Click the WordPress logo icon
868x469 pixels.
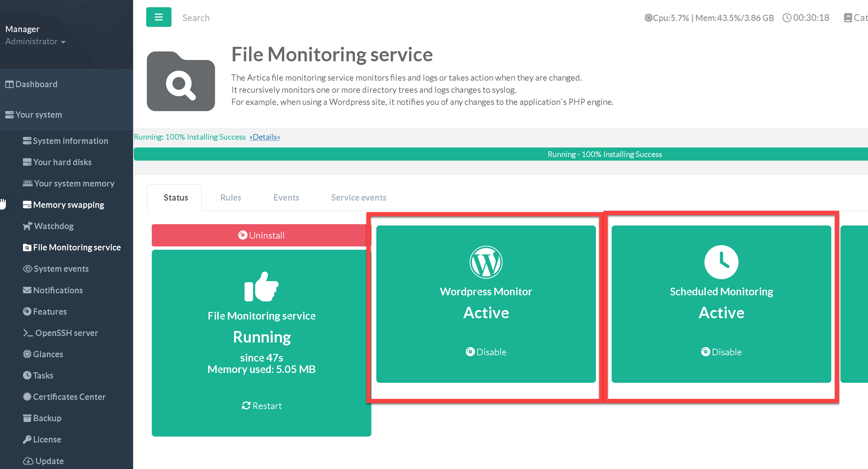(485, 262)
